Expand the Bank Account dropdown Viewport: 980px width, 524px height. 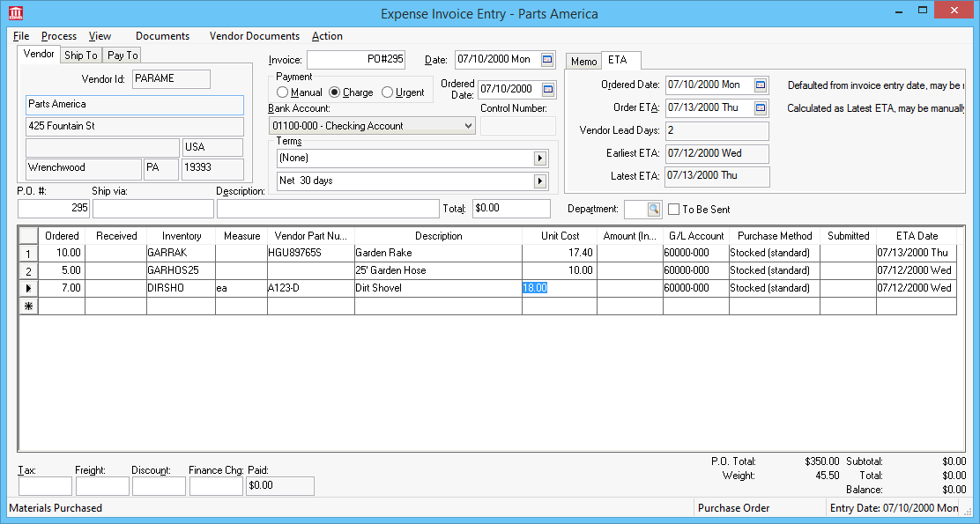point(468,126)
